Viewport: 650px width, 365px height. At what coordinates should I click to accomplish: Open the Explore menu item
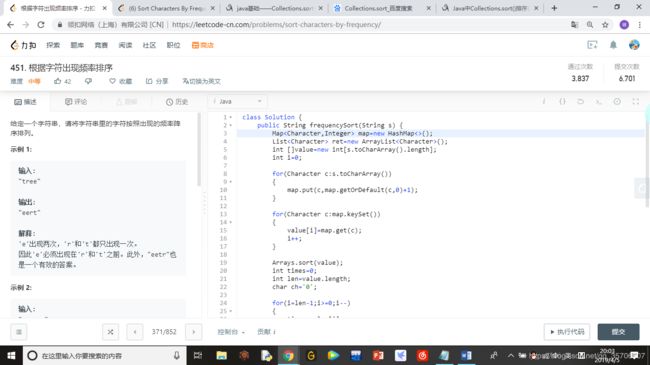[53, 45]
